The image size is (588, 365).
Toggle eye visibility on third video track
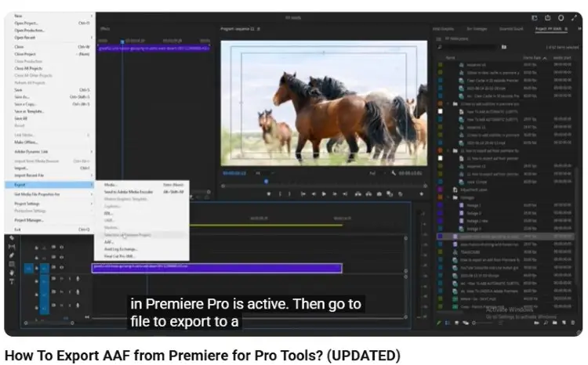61,267
